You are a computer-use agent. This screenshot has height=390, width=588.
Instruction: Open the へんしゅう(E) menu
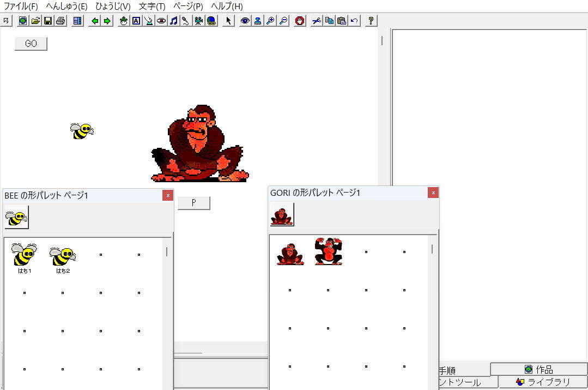pos(66,7)
